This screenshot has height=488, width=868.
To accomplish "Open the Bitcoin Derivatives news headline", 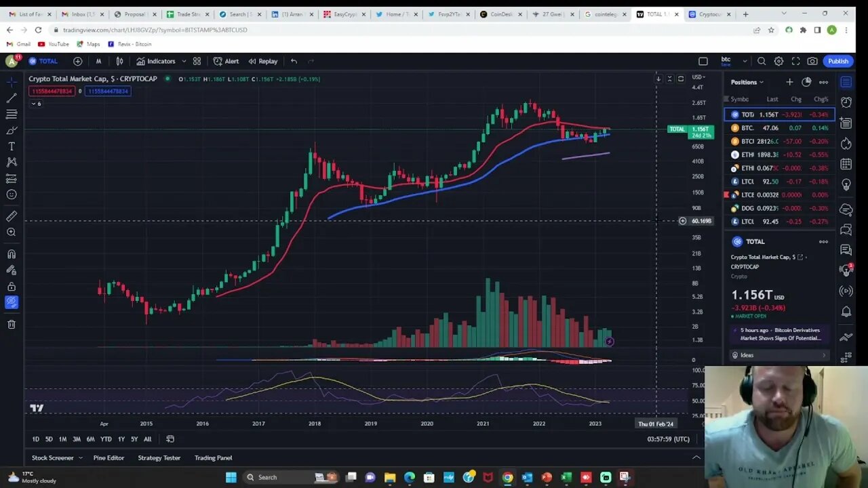I will [x=781, y=334].
